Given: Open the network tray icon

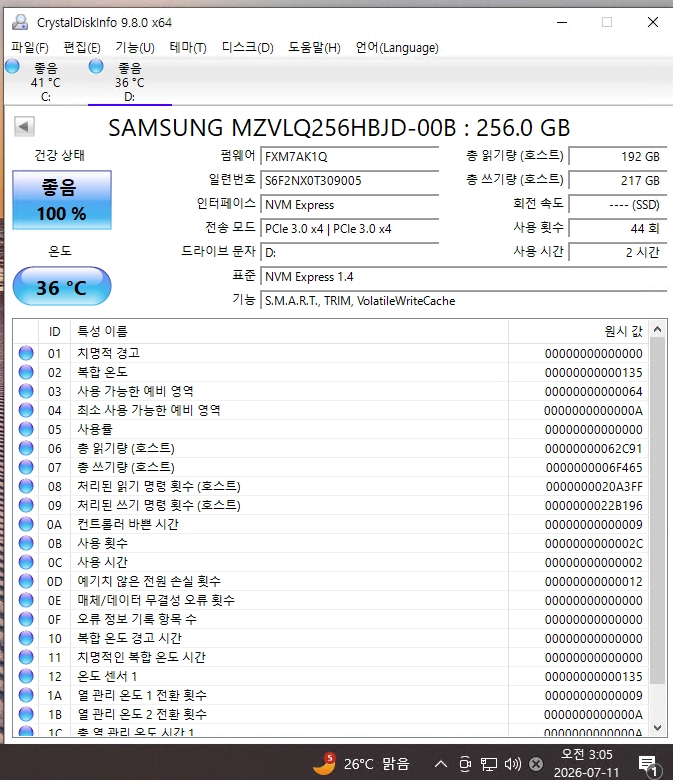Looking at the screenshot, I should (x=488, y=764).
